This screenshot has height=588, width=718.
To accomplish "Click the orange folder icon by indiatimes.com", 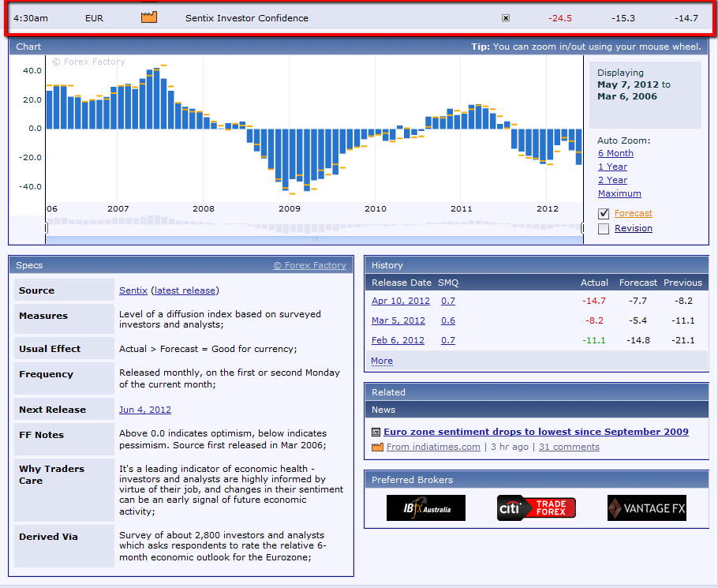I will point(377,447).
